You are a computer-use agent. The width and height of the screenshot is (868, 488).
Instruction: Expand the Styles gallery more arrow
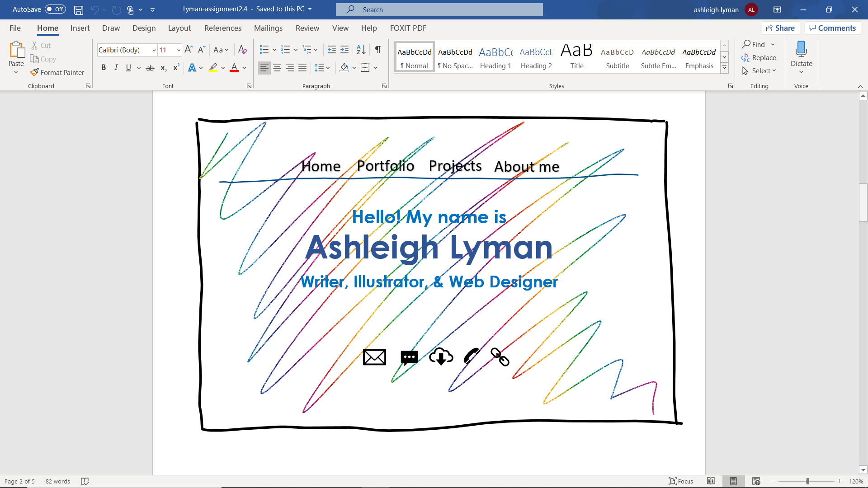[724, 68]
